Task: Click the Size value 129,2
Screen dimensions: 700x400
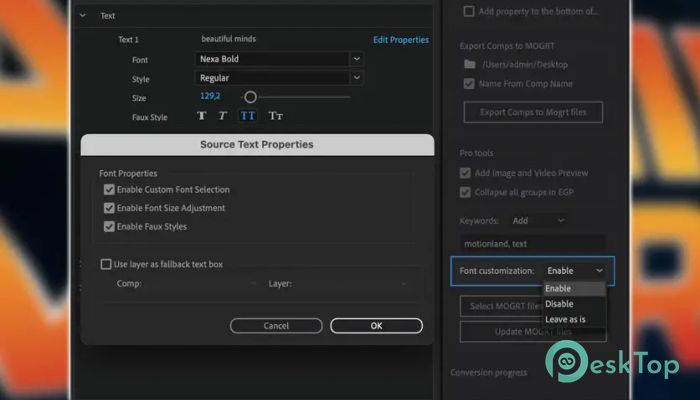Action: pos(210,96)
